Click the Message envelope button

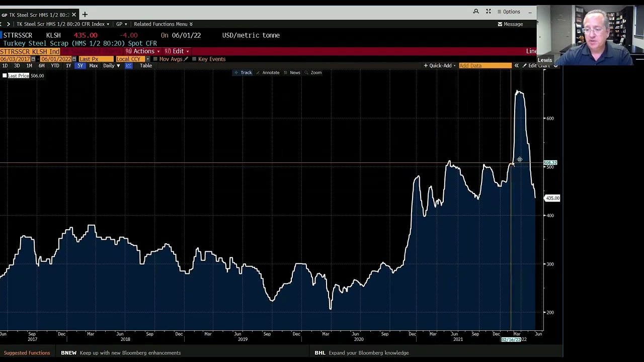pos(510,24)
